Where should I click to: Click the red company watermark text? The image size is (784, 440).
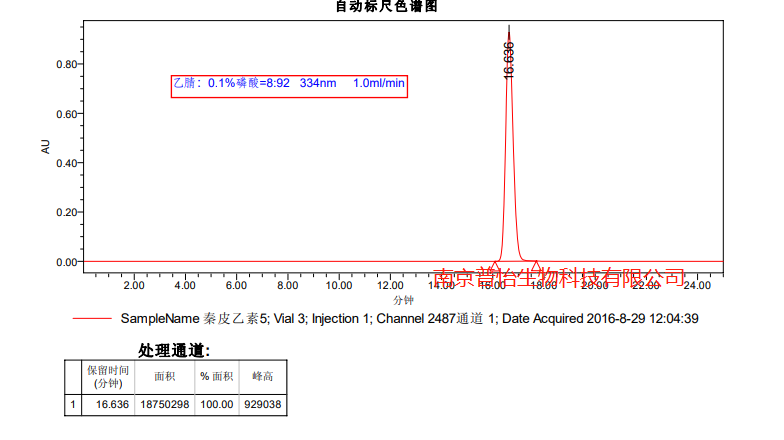[x=560, y=277]
